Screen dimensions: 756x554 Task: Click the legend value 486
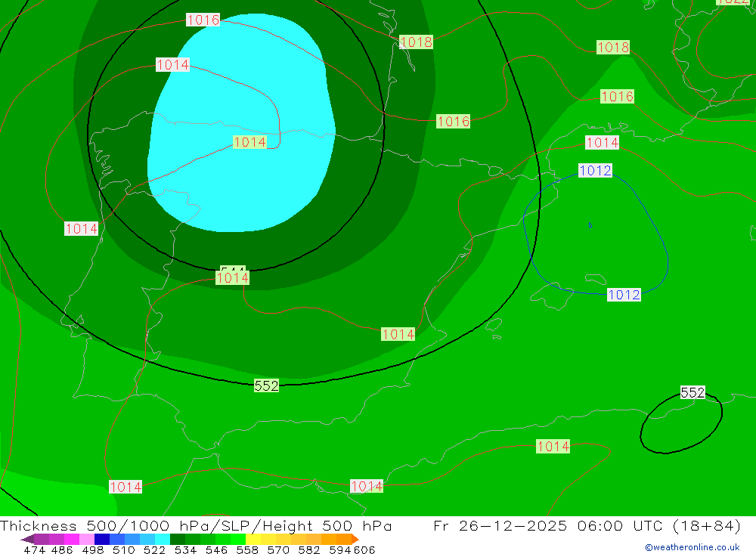(62, 549)
